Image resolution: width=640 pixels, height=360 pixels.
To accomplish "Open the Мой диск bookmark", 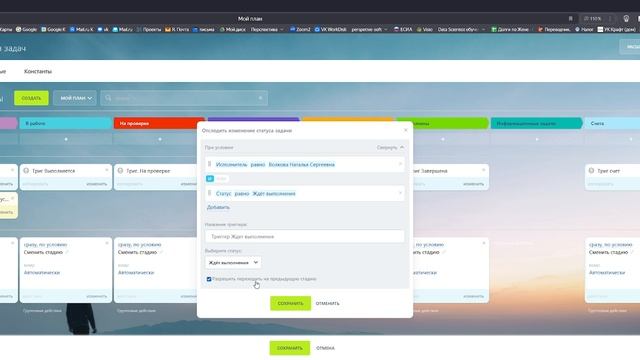I will [233, 29].
